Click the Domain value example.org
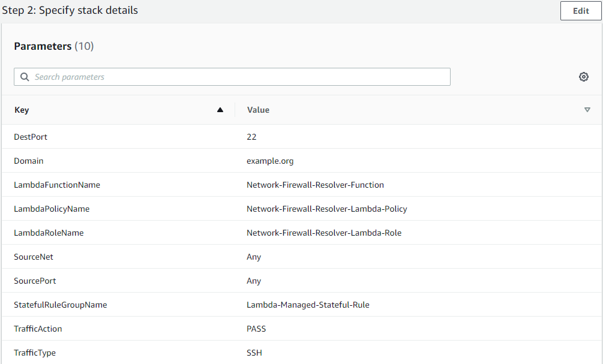 click(x=269, y=161)
